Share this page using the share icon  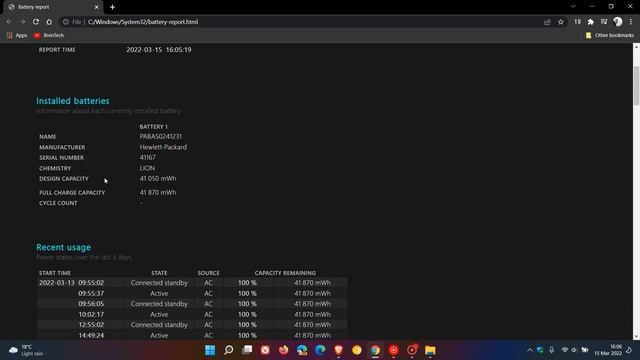click(x=547, y=22)
